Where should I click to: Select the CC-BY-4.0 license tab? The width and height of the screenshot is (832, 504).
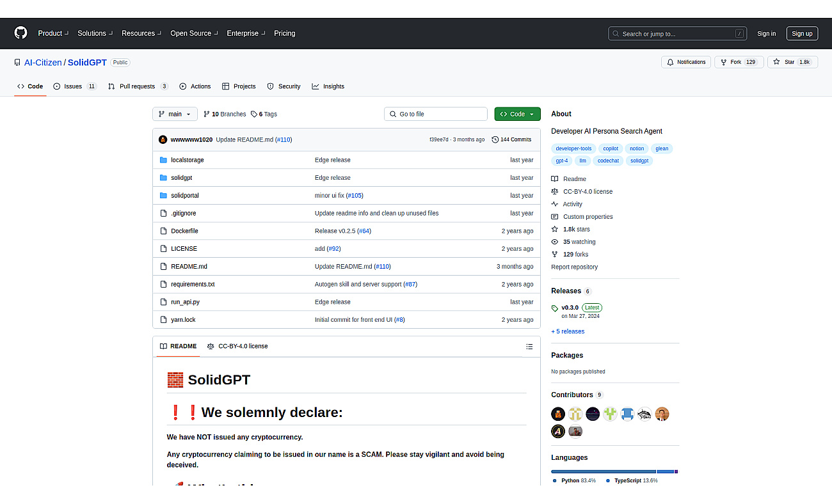pos(237,346)
